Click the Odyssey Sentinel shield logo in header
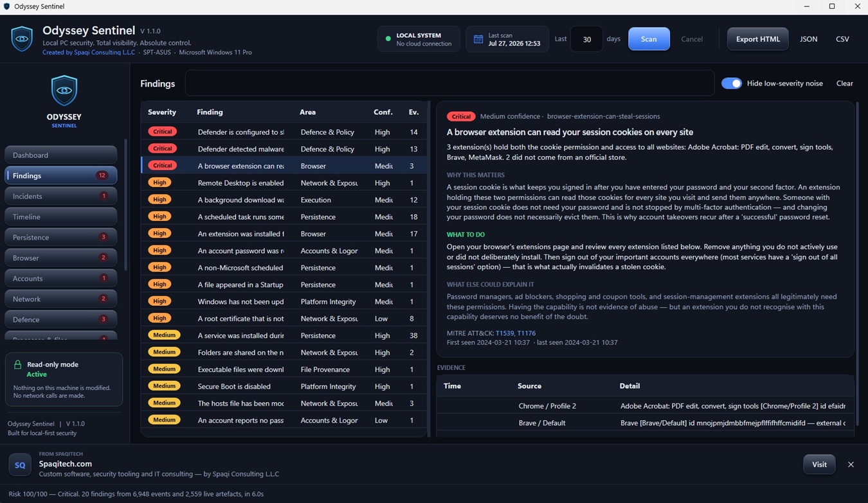The height and width of the screenshot is (503, 868). point(22,39)
